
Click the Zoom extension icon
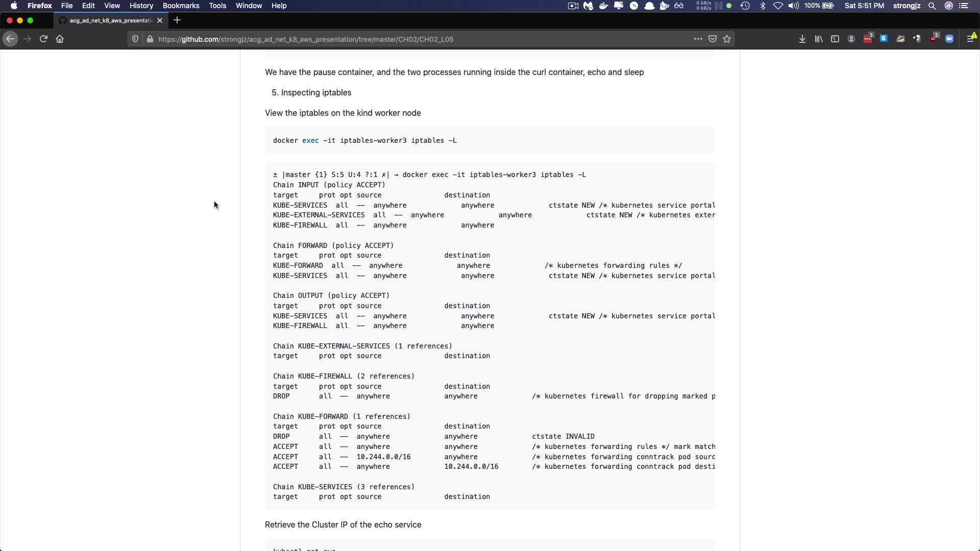coord(949,39)
